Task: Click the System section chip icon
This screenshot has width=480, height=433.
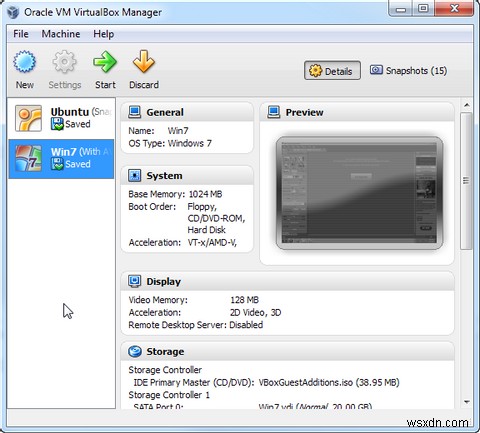Action: (135, 175)
